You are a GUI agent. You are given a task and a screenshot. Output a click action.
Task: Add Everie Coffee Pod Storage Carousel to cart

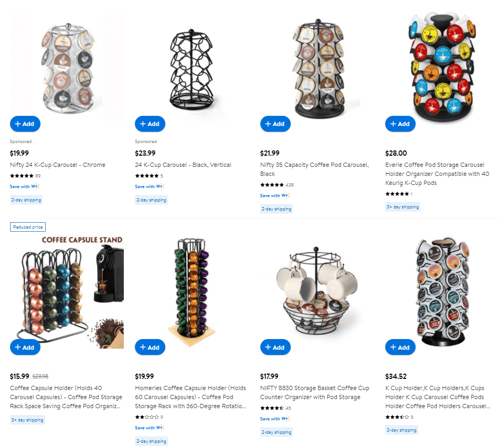click(400, 124)
